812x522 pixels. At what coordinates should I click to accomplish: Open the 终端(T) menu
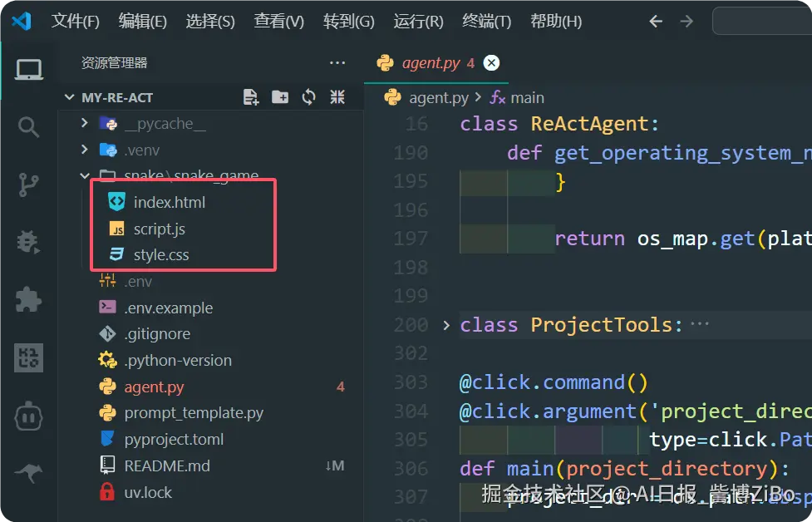(x=487, y=22)
